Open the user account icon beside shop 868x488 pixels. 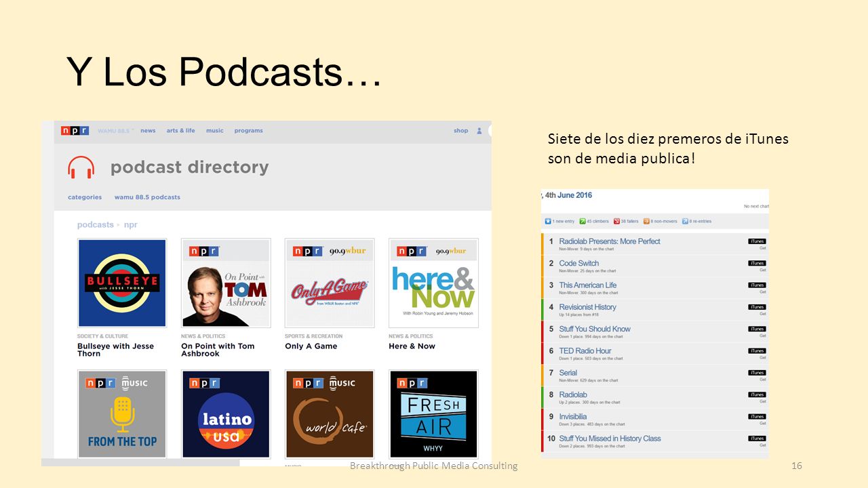point(479,131)
